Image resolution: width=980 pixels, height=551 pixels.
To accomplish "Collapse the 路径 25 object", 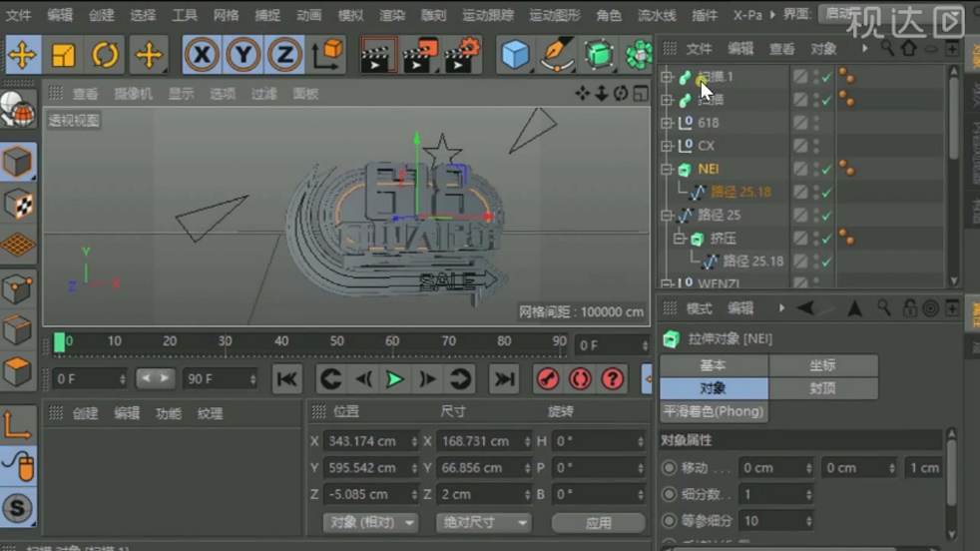I will (667, 216).
